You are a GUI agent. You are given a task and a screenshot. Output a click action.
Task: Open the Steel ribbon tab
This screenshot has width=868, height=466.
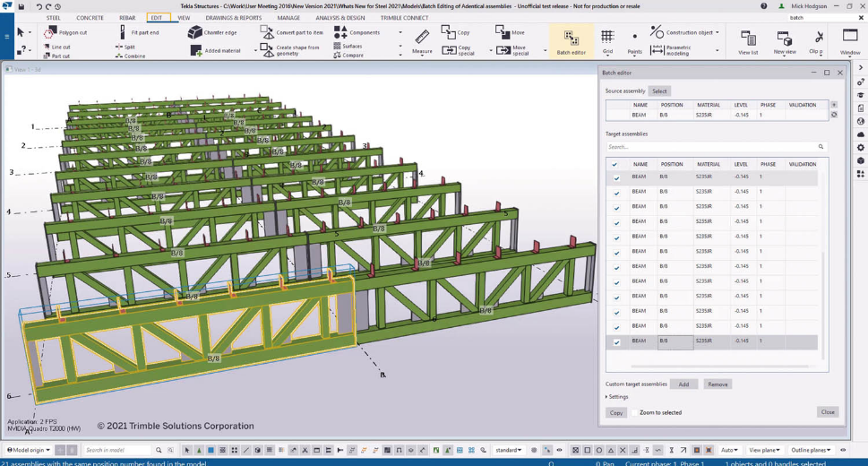(x=54, y=18)
